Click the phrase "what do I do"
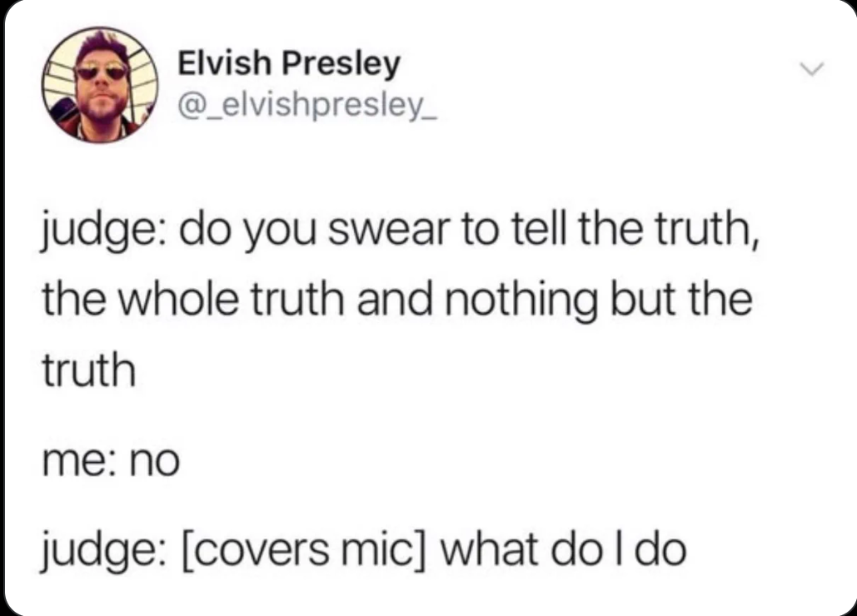857x616 pixels. pyautogui.click(x=564, y=549)
